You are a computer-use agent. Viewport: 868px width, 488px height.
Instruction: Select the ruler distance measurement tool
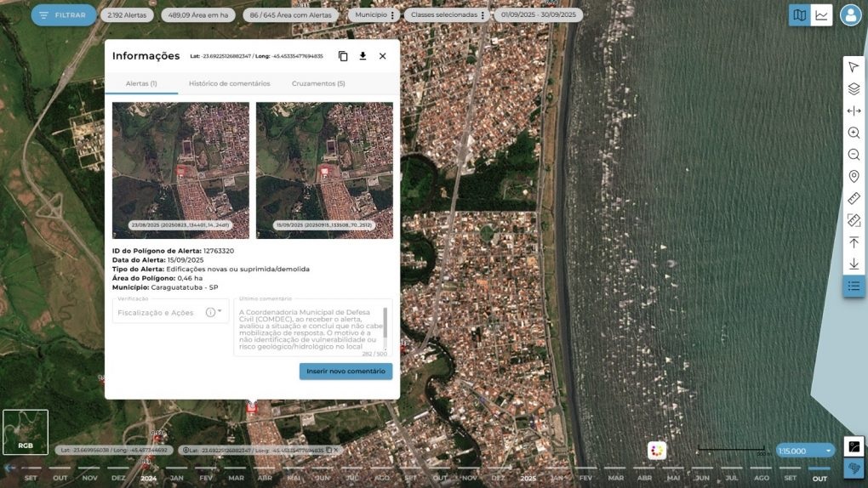pos(854,198)
